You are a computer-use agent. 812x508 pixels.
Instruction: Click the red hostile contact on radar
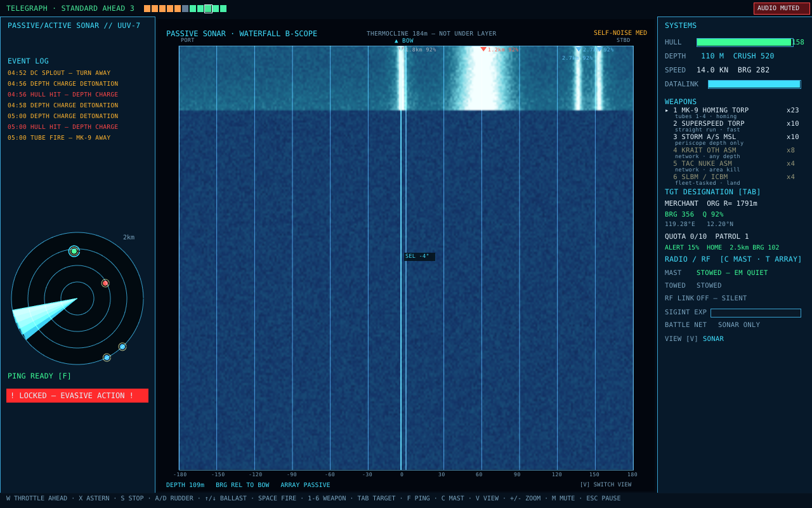tap(105, 283)
